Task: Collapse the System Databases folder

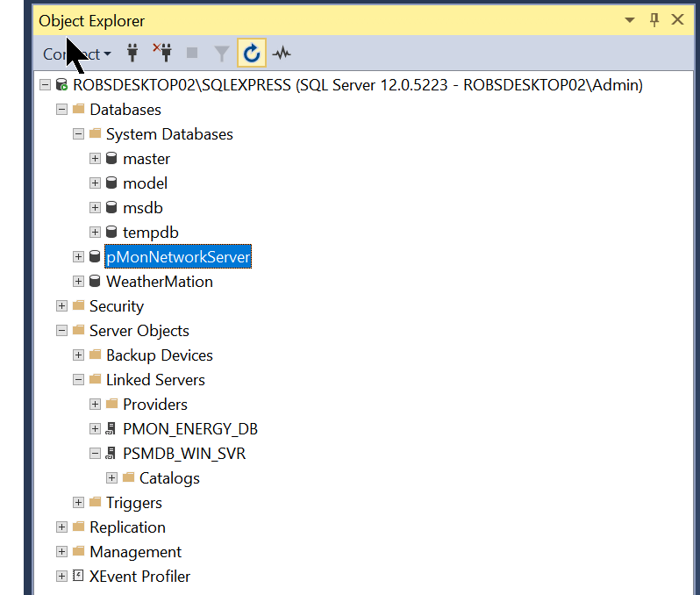Action: pos(79,134)
